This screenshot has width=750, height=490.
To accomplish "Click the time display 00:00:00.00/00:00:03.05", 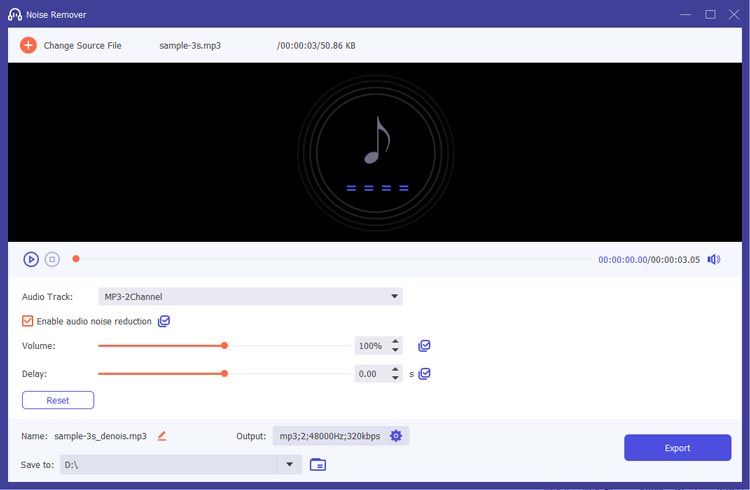I will 649,259.
